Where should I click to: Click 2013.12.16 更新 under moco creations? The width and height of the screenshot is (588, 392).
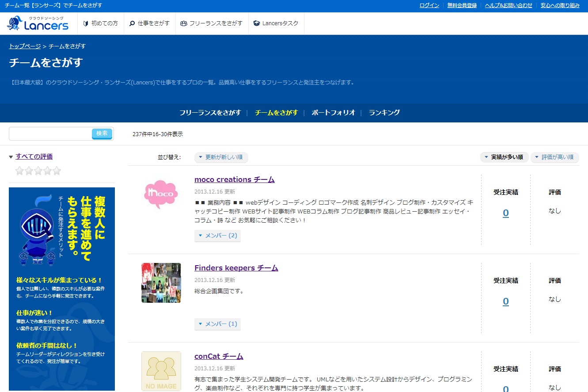(215, 192)
